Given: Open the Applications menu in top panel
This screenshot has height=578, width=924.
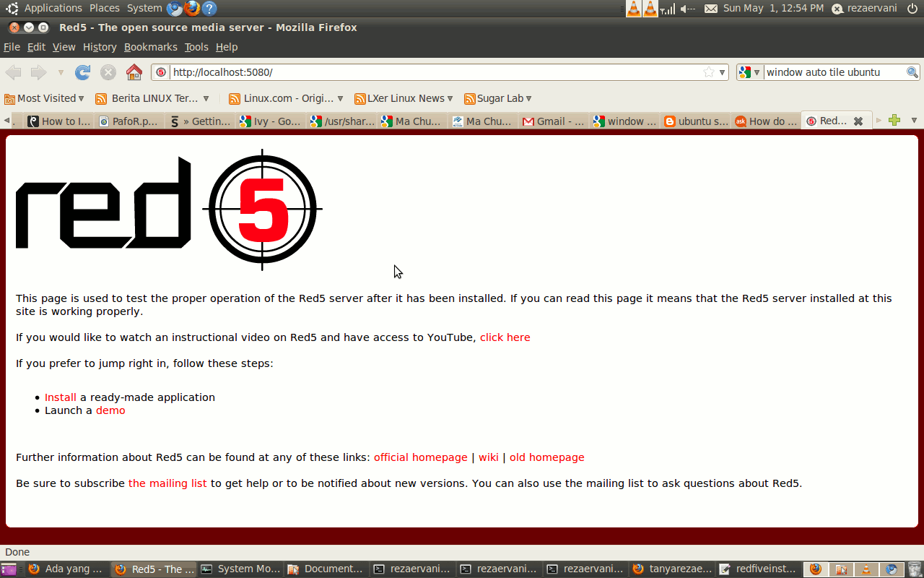Looking at the screenshot, I should [x=53, y=8].
